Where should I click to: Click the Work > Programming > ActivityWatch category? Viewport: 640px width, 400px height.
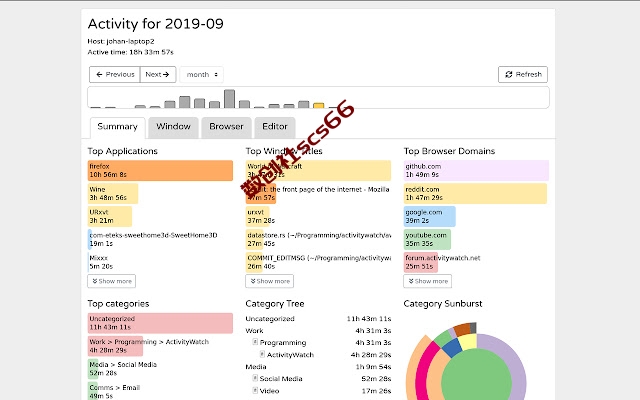pos(149,346)
